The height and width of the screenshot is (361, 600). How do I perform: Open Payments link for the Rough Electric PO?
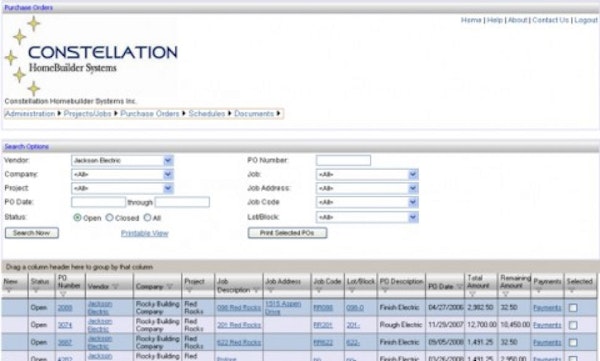[547, 325]
